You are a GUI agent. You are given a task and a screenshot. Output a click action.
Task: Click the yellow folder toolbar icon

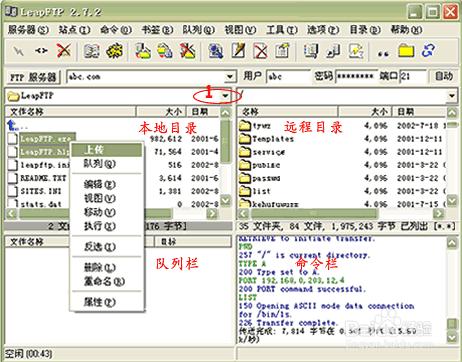coord(406,51)
